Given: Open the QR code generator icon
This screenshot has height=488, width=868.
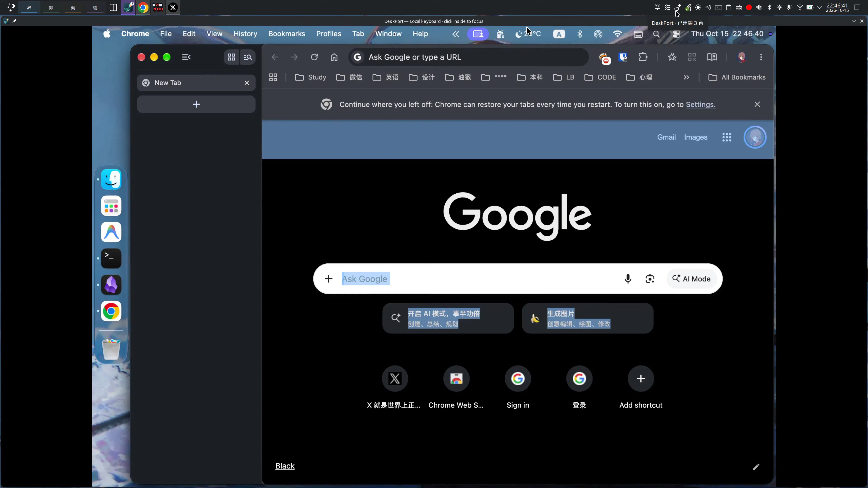Looking at the screenshot, I should (692, 57).
